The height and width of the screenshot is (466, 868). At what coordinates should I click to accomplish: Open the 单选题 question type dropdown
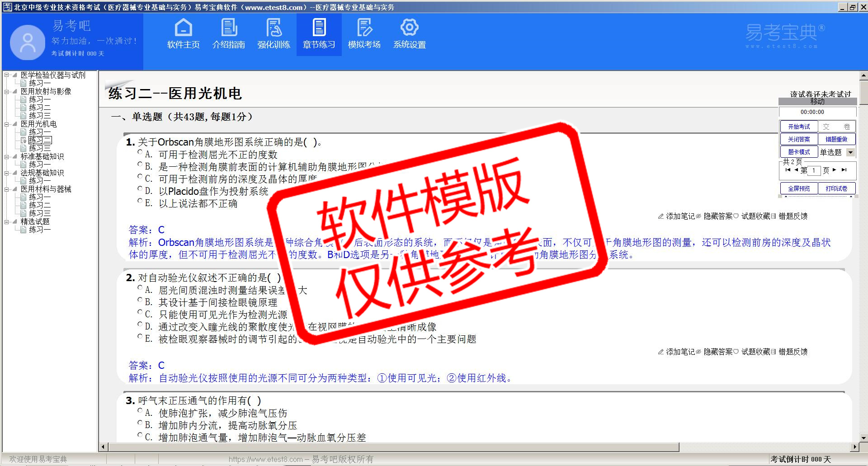[x=850, y=152]
